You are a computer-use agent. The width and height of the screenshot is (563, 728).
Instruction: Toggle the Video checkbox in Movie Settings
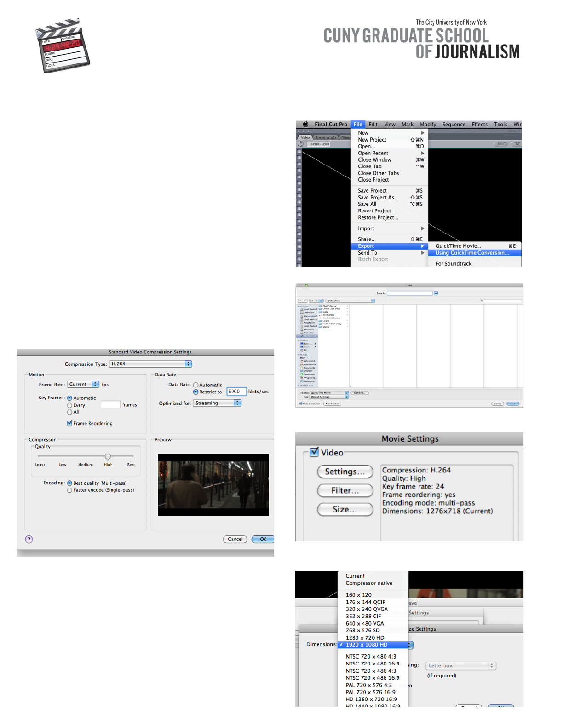click(x=314, y=452)
